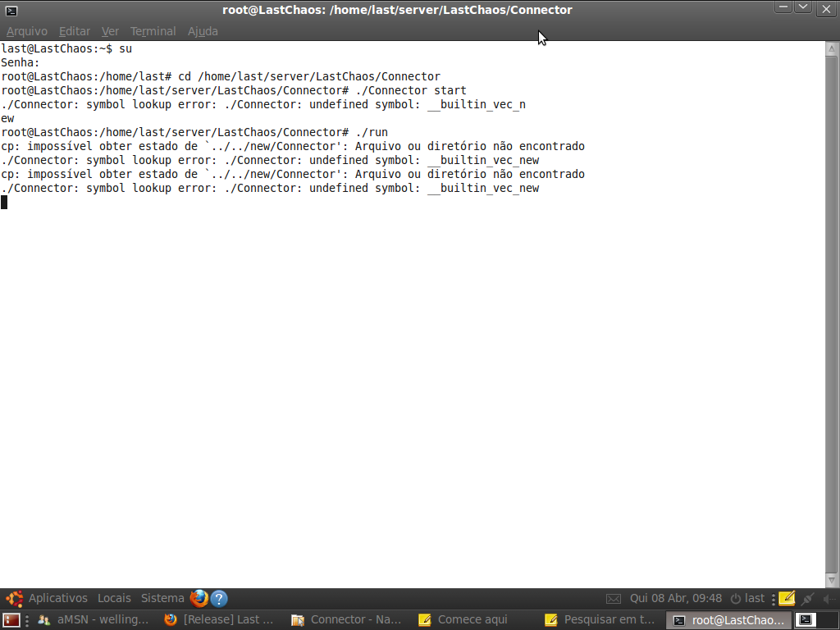Screen dimensions: 840x630
Task: Click the network connection tray icon
Action: click(x=807, y=598)
